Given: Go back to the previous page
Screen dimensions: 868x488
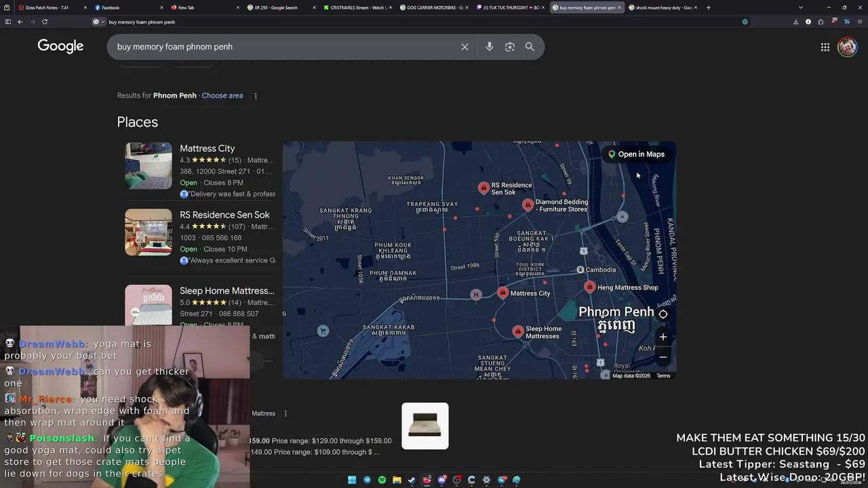Looking at the screenshot, I should [20, 22].
